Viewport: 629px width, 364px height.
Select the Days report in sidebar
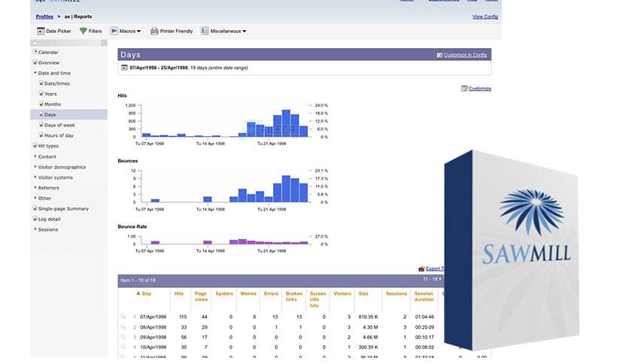click(68, 114)
